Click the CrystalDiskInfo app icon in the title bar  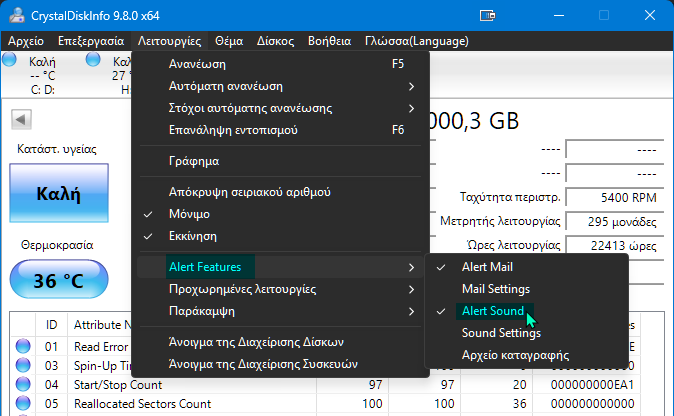[14, 15]
